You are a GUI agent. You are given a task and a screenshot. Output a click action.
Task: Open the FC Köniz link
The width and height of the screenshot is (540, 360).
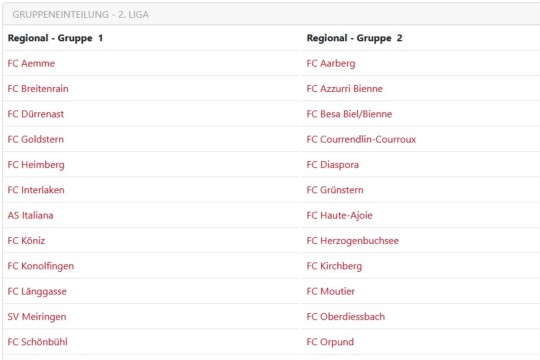pos(26,241)
